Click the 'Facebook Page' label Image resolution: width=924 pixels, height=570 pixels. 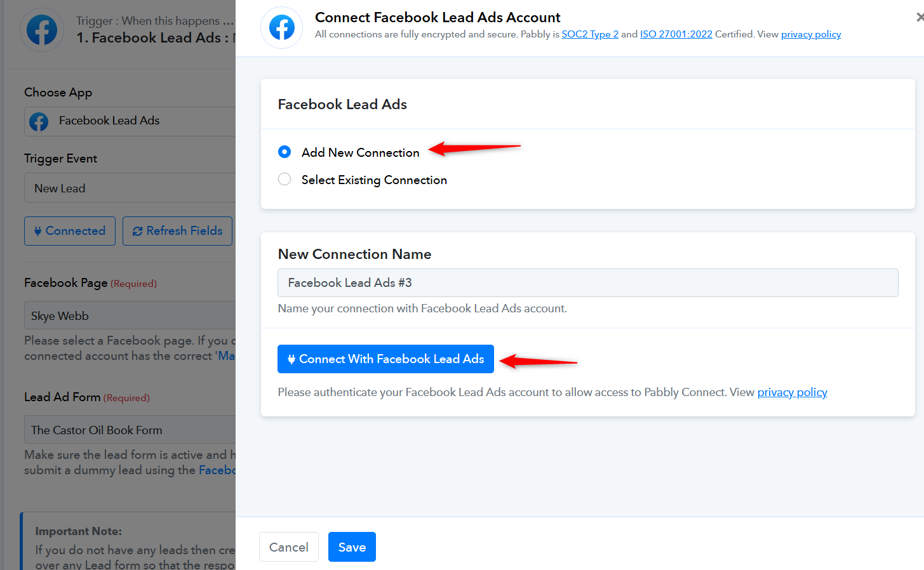pyautogui.click(x=66, y=283)
